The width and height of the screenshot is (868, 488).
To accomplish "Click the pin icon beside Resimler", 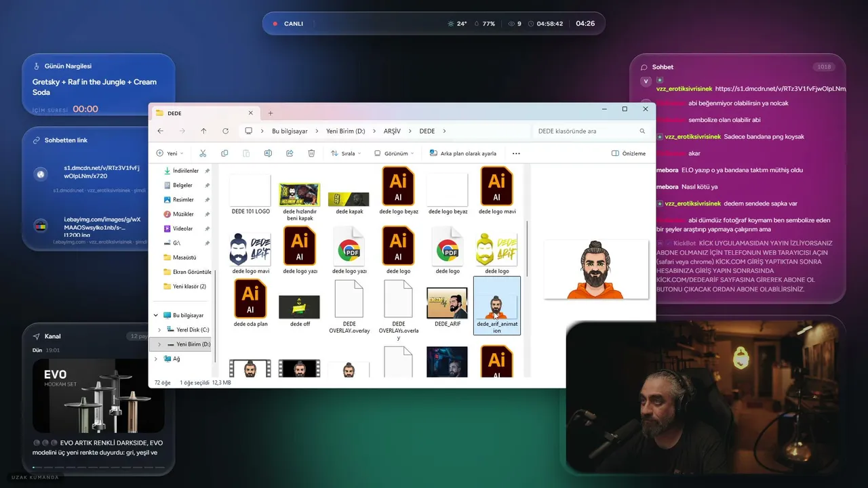I will pos(207,199).
